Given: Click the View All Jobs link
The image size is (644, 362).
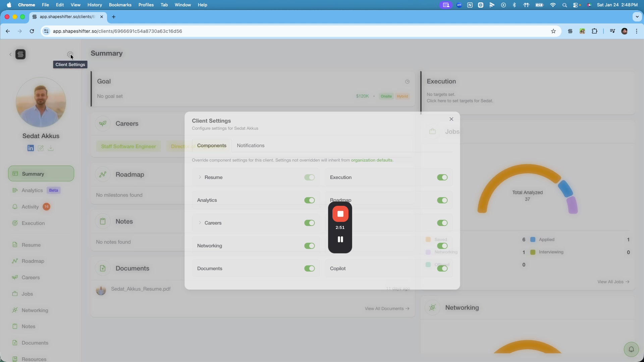Looking at the screenshot, I should tap(613, 282).
